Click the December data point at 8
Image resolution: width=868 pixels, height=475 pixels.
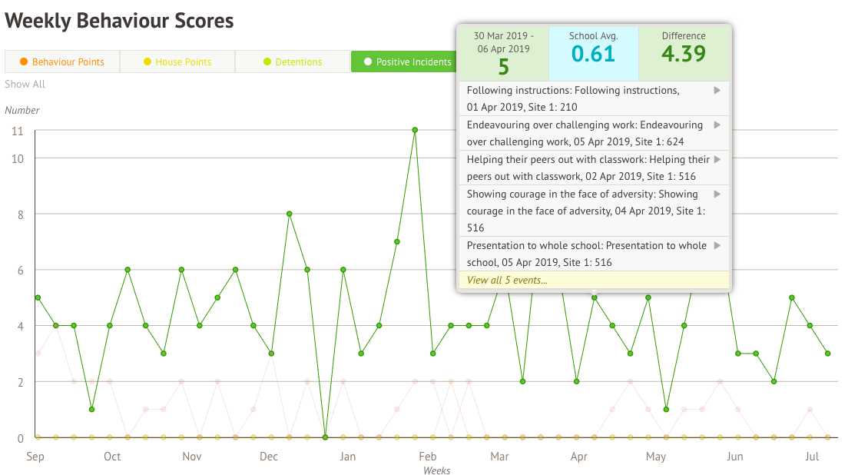[x=289, y=214]
